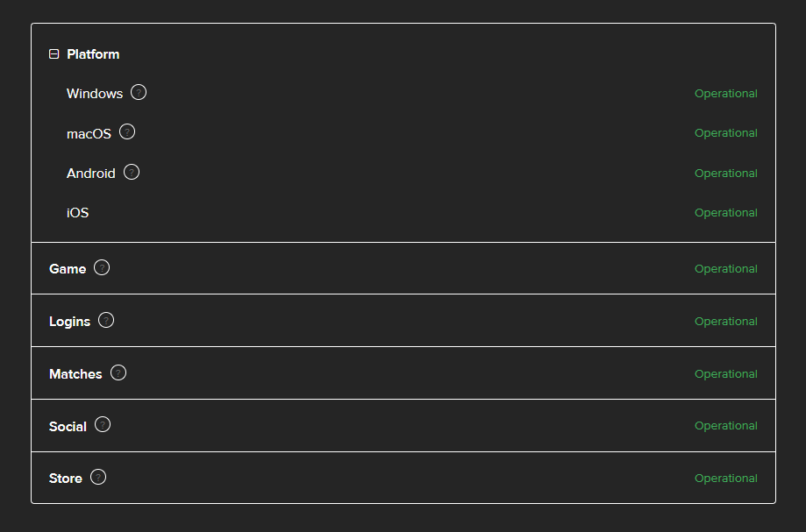Screen dimensions: 806x532
Task: Select the macOS platform entry
Action: point(89,134)
